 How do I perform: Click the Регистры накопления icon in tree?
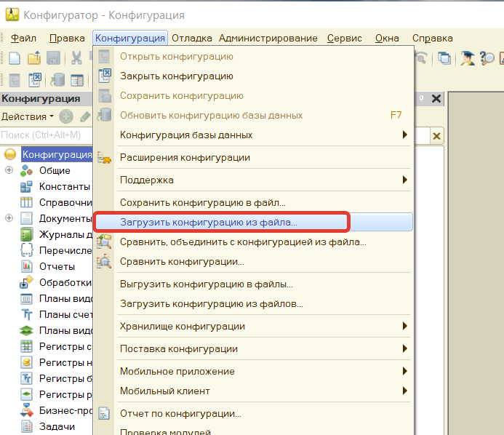point(27,362)
